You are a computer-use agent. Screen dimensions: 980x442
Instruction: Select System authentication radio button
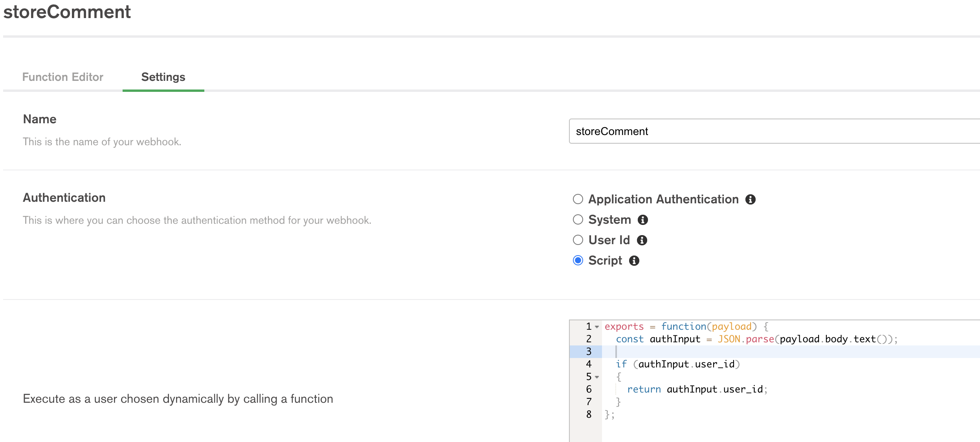pos(578,220)
